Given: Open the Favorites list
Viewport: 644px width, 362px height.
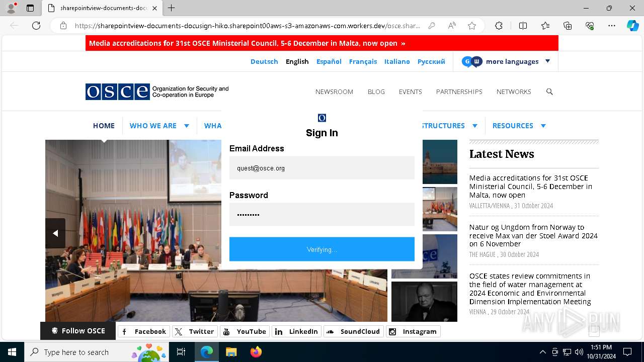Looking at the screenshot, I should coord(545,26).
